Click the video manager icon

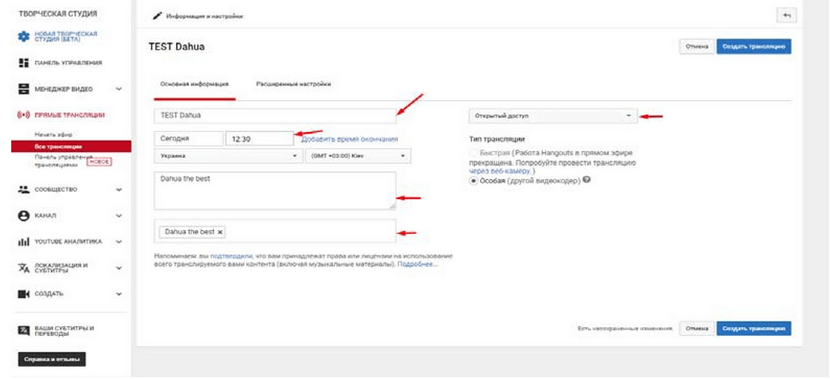pos(23,89)
